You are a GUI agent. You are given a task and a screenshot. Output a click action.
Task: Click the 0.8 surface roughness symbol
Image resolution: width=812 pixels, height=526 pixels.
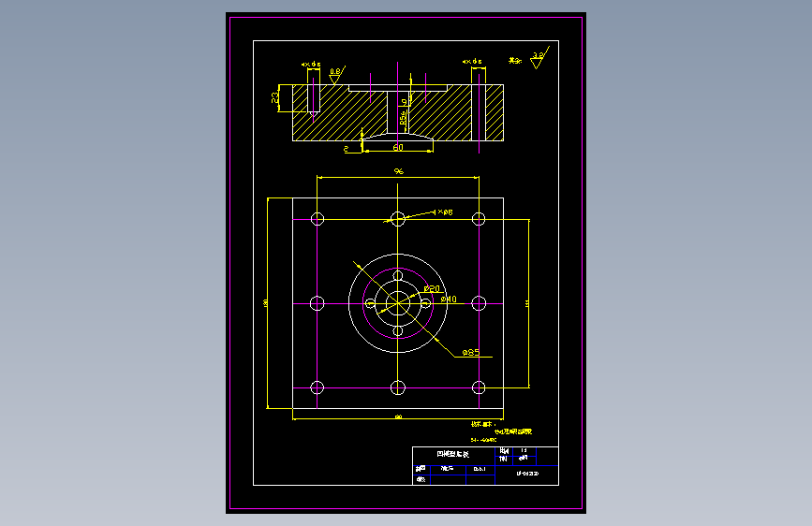(336, 75)
